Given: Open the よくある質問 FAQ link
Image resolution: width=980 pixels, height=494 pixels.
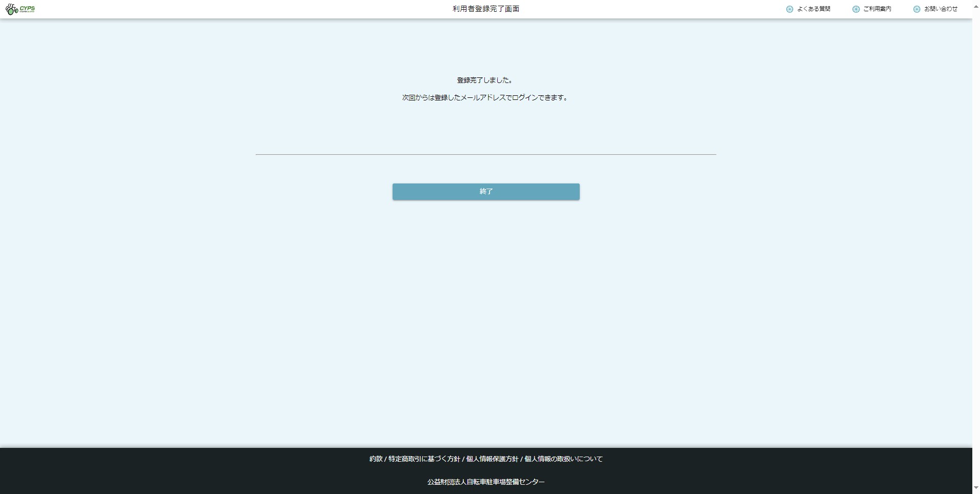Looking at the screenshot, I should point(813,9).
